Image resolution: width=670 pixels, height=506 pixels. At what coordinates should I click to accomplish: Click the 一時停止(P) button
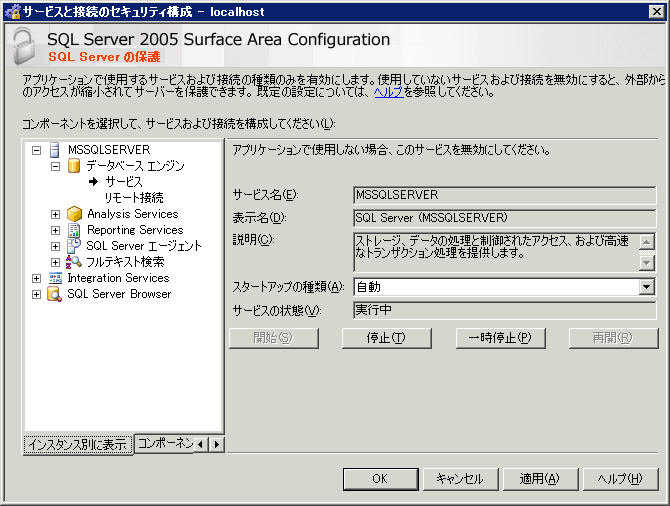tap(500, 338)
